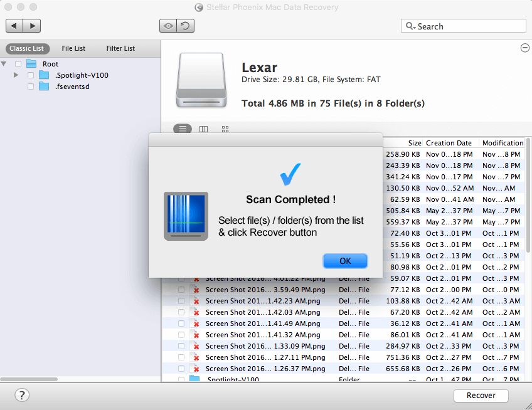Click the 258.90 KB size cell
The image size is (532, 410).
pos(403,154)
